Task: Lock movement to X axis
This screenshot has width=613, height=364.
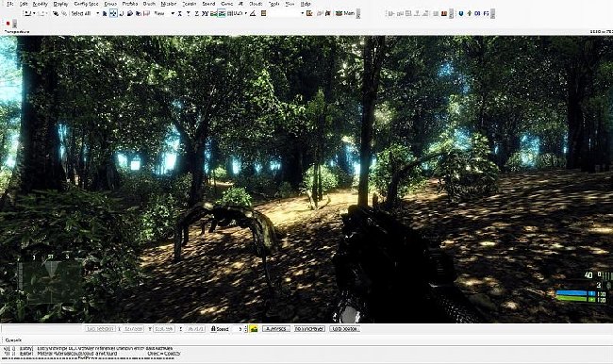Action: click(x=180, y=14)
